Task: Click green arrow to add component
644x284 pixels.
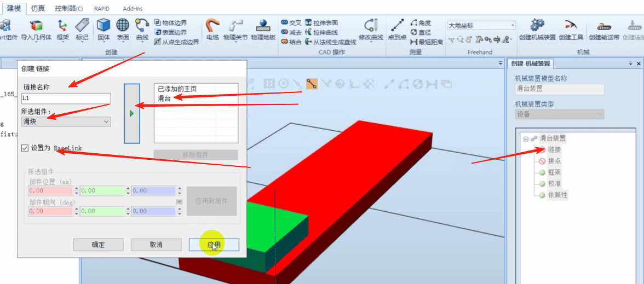Action: (132, 114)
